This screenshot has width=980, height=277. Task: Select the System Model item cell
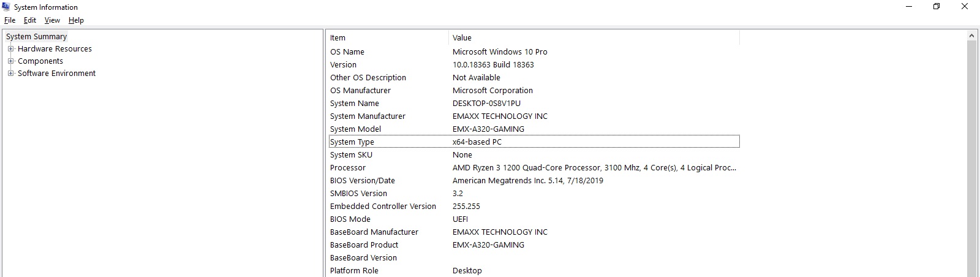[355, 129]
